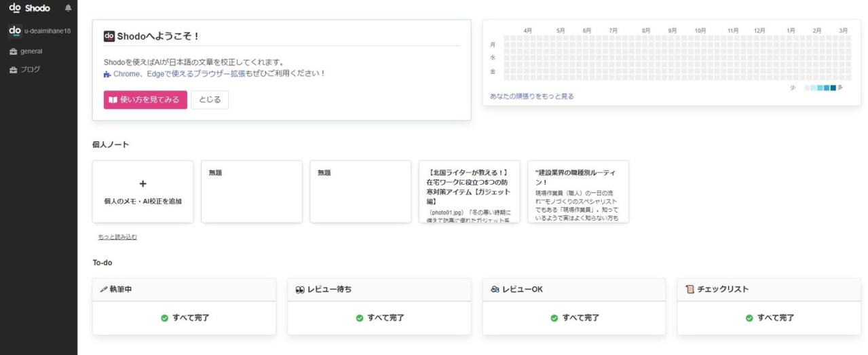
Task: Open the 建設業界の職種別ルーティン note card
Action: (x=578, y=191)
